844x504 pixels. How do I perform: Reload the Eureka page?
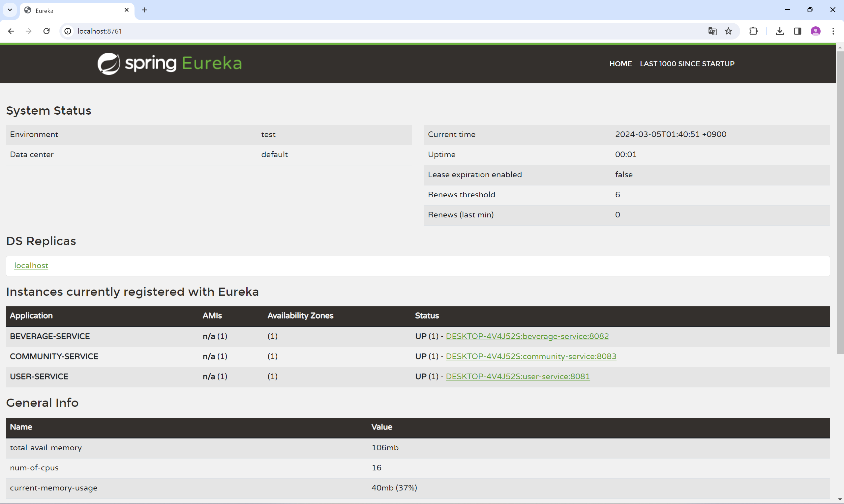tap(46, 31)
